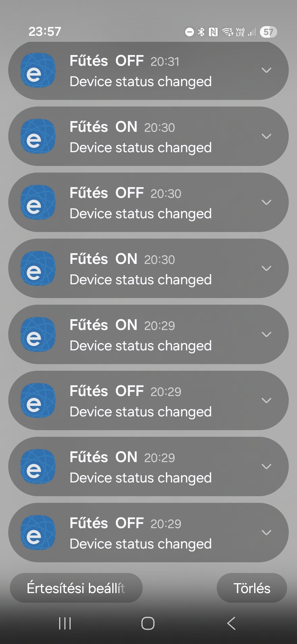Expand the bottom-most Fűtés OFF 20:29 notification

266,532
